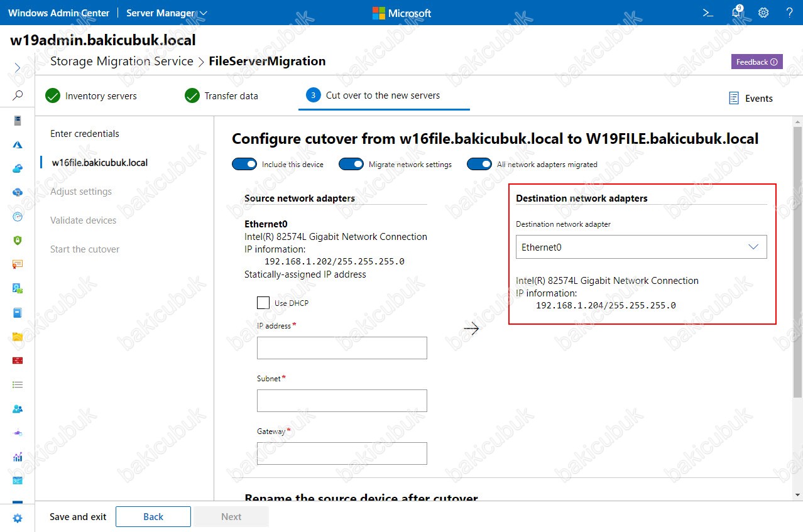Toggle Migrate network settings switch
803x532 pixels.
[x=351, y=164]
